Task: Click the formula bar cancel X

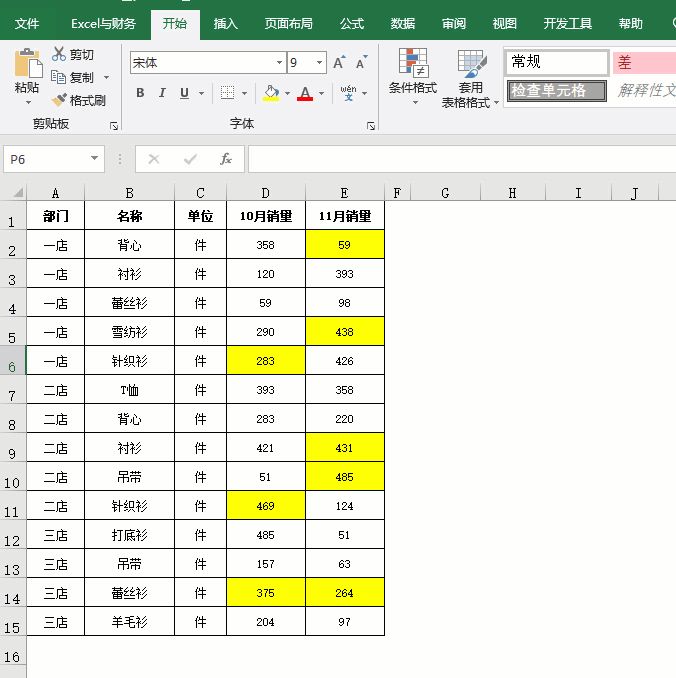Action: pyautogui.click(x=154, y=159)
